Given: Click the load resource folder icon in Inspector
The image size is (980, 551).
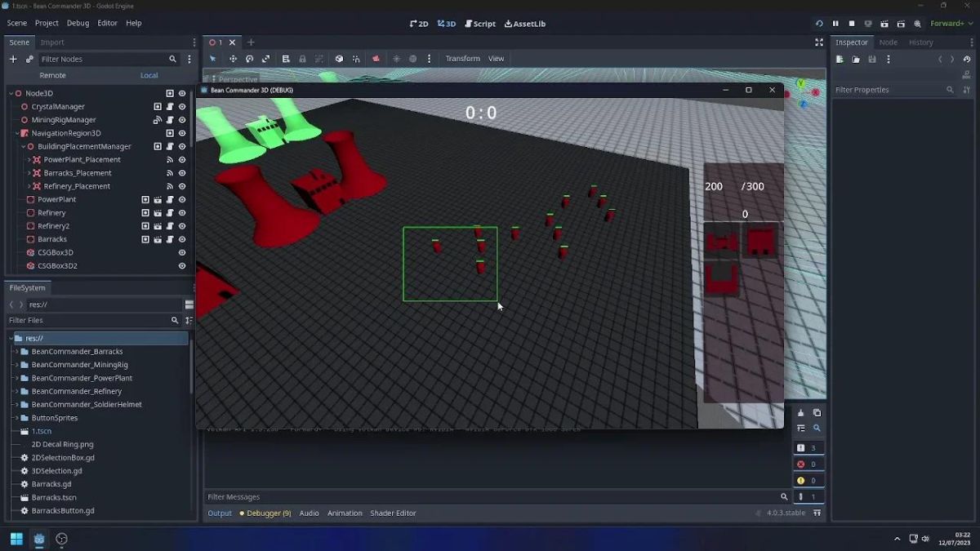Looking at the screenshot, I should coord(856,59).
